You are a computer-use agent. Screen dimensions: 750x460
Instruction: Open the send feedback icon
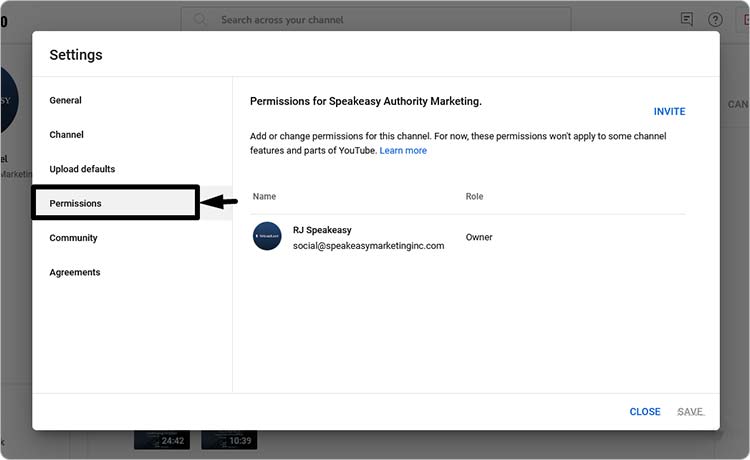tap(686, 19)
